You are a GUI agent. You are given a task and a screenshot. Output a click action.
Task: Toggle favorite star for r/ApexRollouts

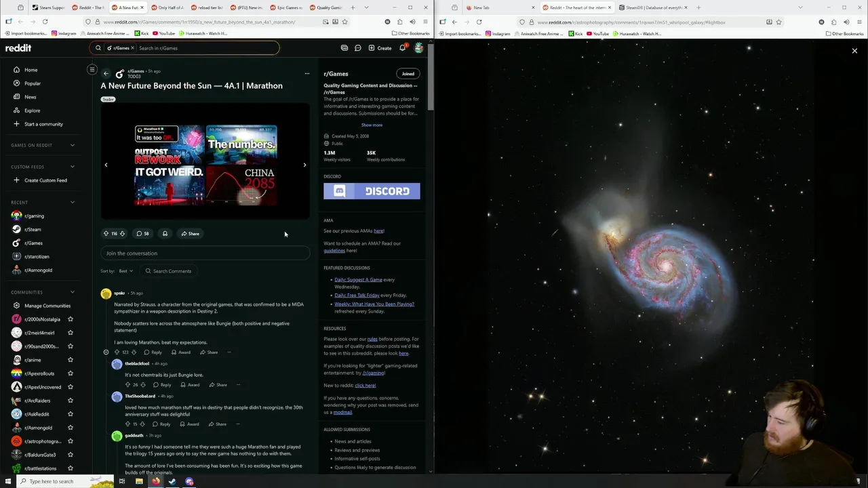point(71,373)
